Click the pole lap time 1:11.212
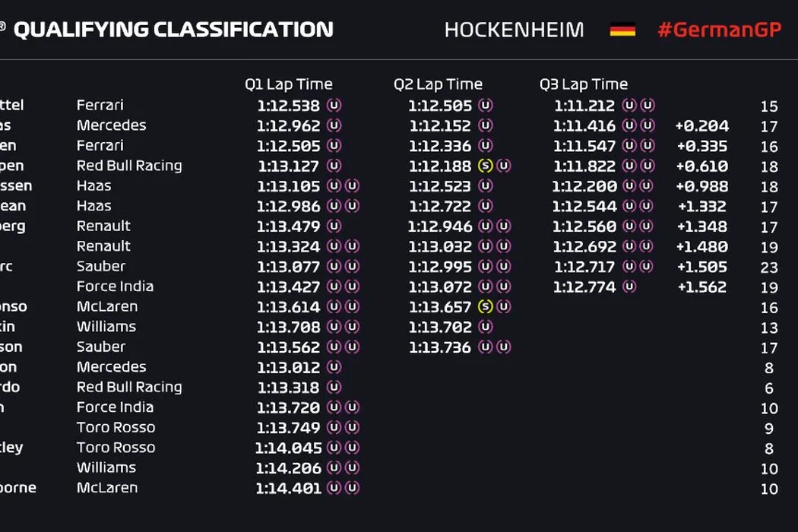The height and width of the screenshot is (532, 798). [584, 106]
